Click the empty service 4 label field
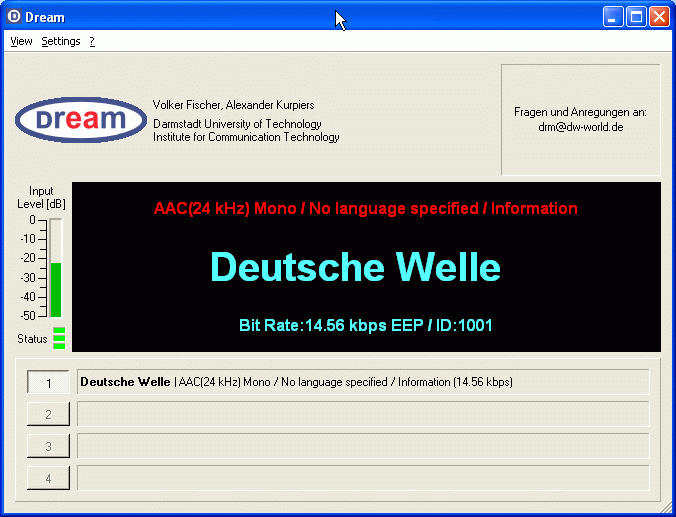Screen dimensions: 676x517 363,478
